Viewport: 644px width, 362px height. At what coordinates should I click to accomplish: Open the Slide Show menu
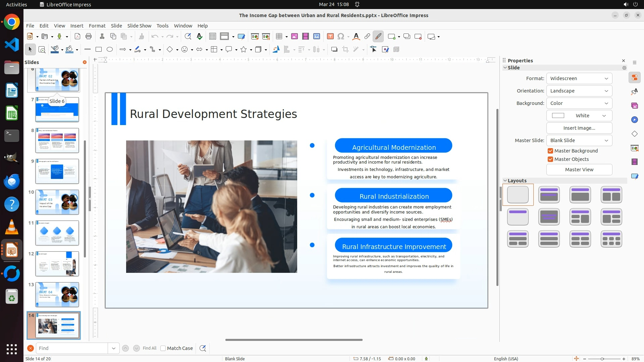pyautogui.click(x=139, y=26)
